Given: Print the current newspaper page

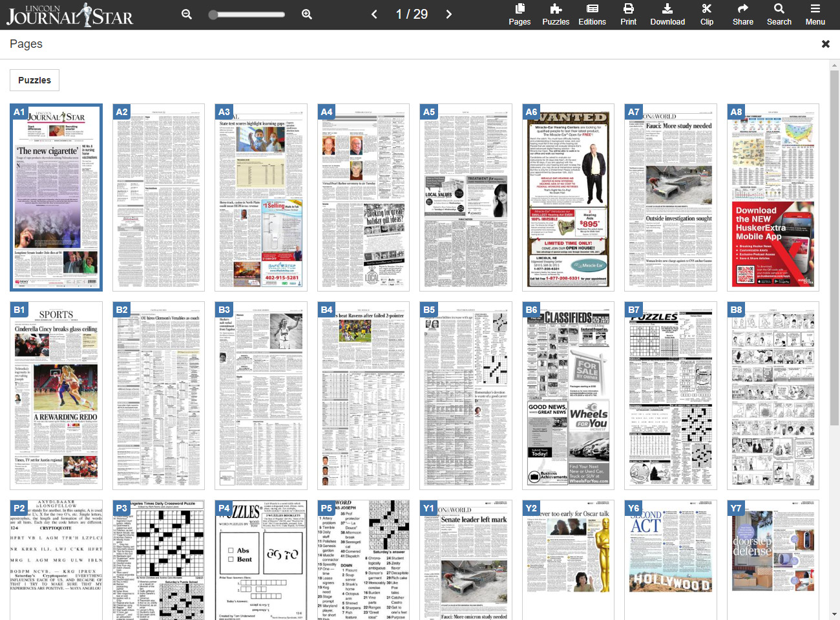Looking at the screenshot, I should (x=628, y=14).
